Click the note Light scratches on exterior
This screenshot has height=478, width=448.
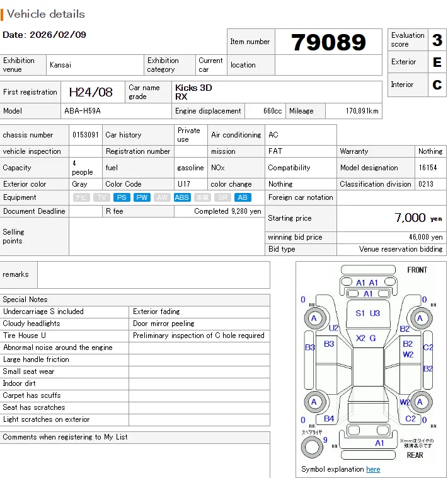46,419
